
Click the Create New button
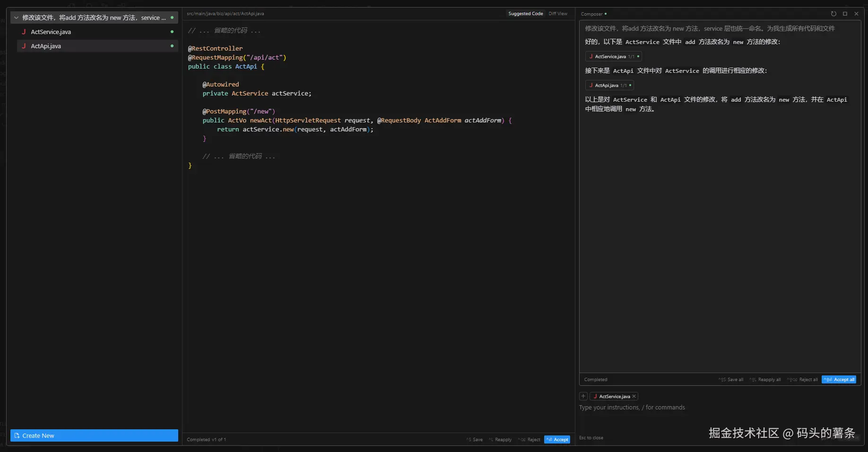tap(94, 435)
